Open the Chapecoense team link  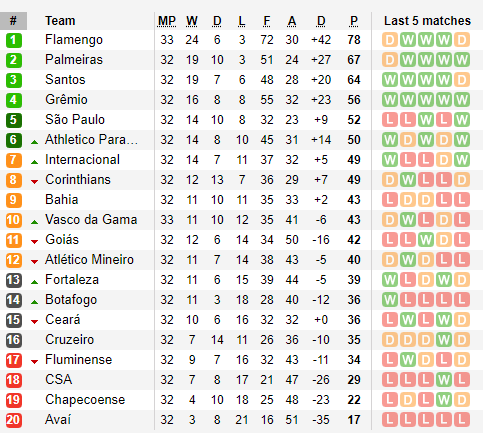85,400
